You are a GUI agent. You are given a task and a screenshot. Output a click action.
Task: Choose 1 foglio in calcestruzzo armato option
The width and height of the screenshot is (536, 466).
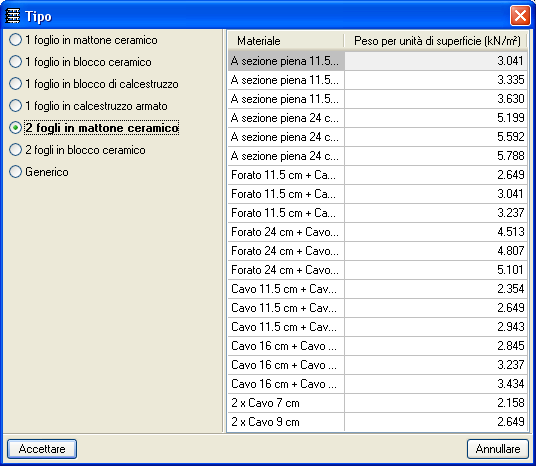click(88, 106)
